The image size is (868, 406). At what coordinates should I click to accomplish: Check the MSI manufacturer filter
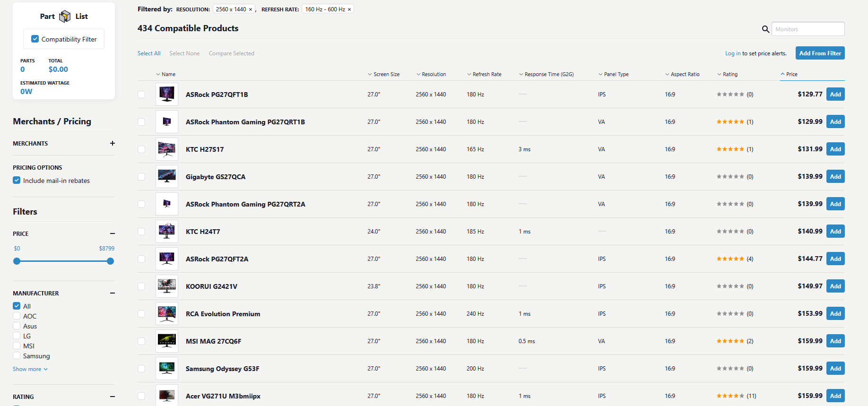(17, 346)
